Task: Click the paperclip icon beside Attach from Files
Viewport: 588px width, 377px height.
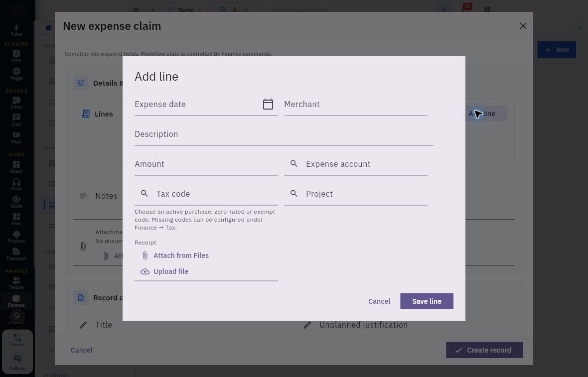Action: pyautogui.click(x=145, y=255)
